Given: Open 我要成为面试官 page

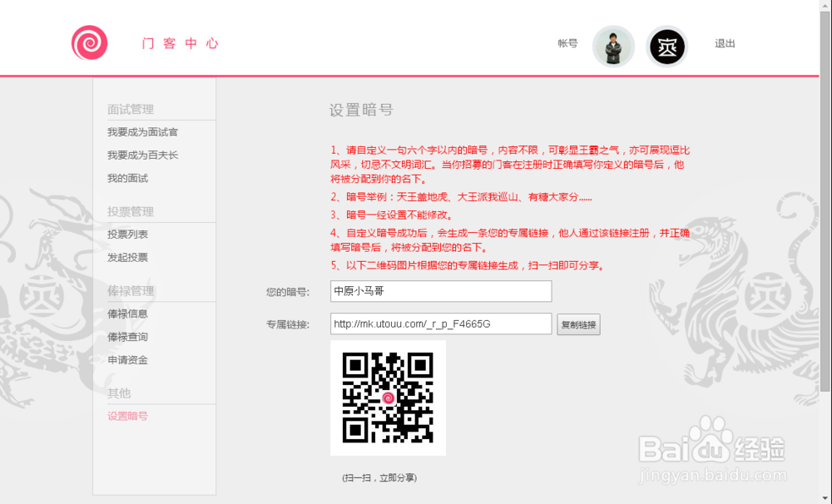Looking at the screenshot, I should point(142,131).
